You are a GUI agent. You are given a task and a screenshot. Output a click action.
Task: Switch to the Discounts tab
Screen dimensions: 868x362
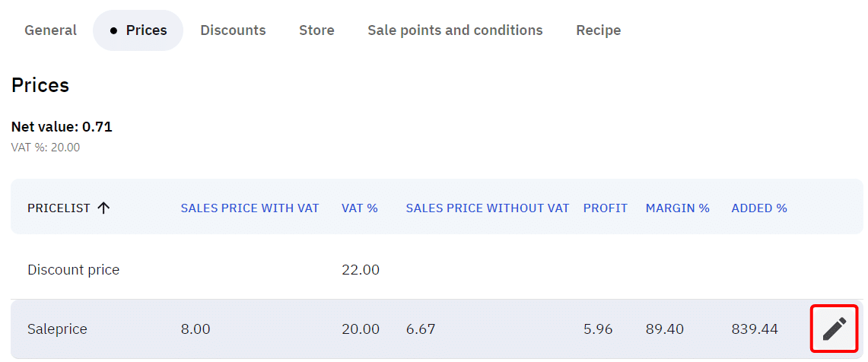click(x=233, y=30)
